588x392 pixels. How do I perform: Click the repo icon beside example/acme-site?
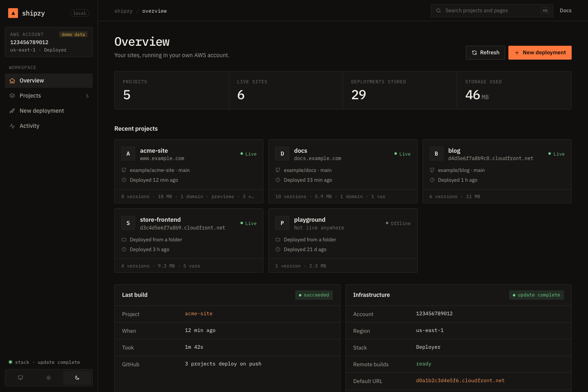pos(124,170)
